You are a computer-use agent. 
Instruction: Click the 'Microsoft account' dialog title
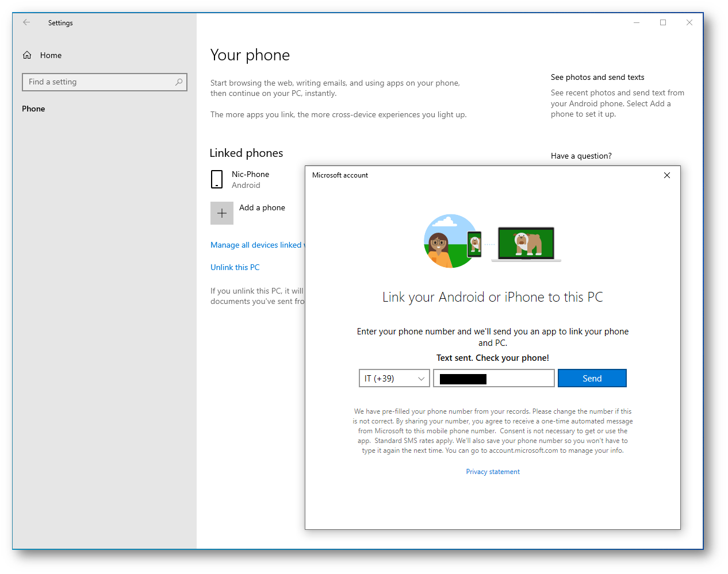tap(340, 175)
